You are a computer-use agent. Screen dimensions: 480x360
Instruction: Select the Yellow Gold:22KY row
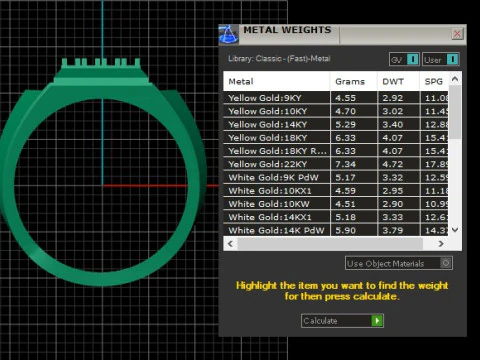[336, 164]
